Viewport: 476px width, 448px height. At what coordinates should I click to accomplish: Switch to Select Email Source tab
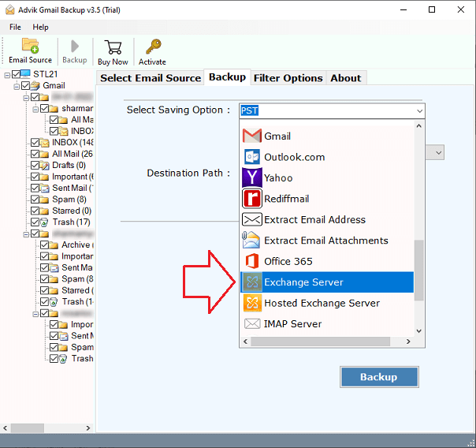pyautogui.click(x=151, y=78)
